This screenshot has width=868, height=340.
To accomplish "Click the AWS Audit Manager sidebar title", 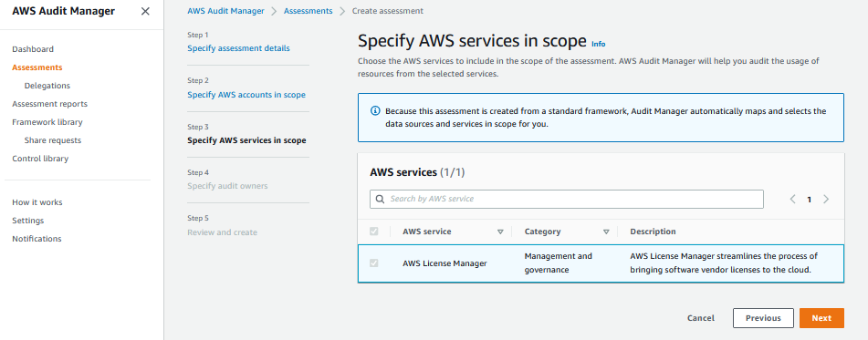I will pos(64,11).
